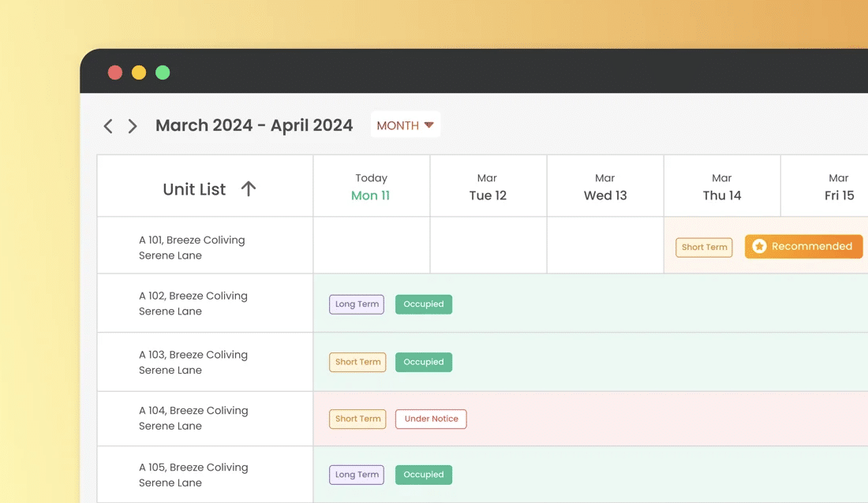868x503 pixels.
Task: Click the red macOS close dot
Action: (x=115, y=73)
